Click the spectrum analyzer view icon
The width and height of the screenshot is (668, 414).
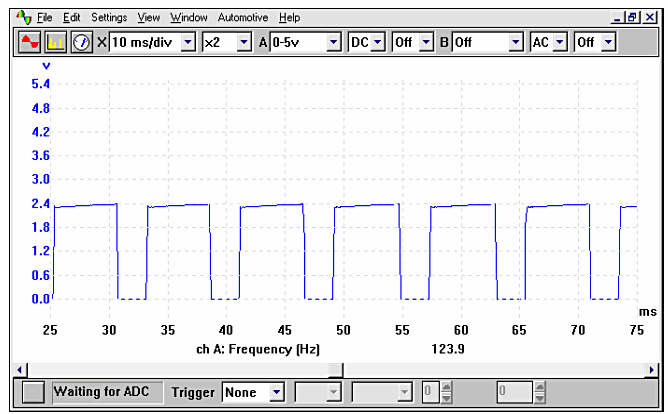point(56,42)
